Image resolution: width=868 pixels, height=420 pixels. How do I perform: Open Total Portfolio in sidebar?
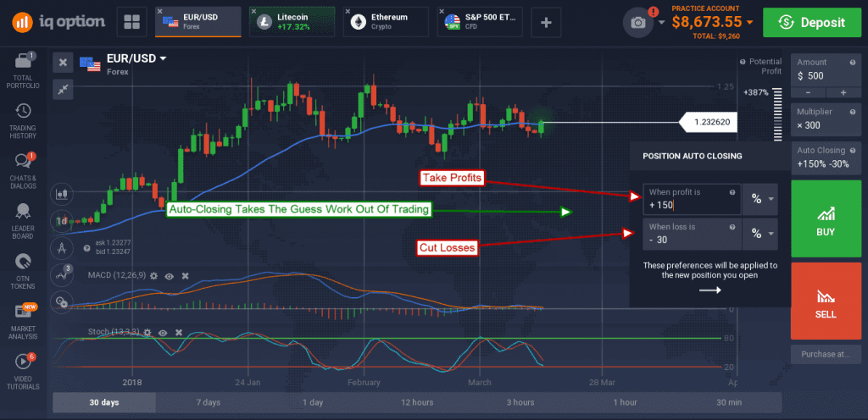click(x=24, y=71)
